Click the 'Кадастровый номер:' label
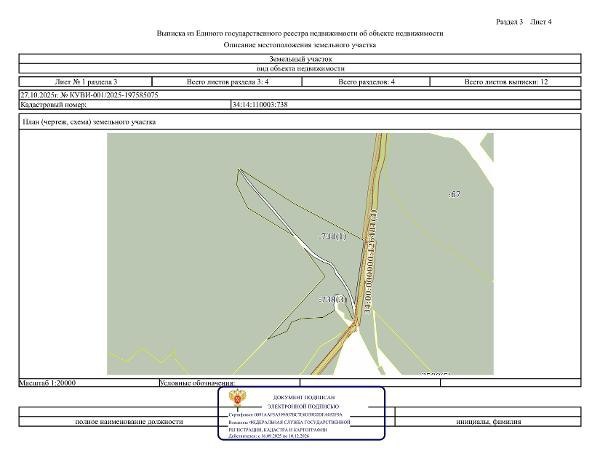The image size is (600, 464). pos(54,104)
